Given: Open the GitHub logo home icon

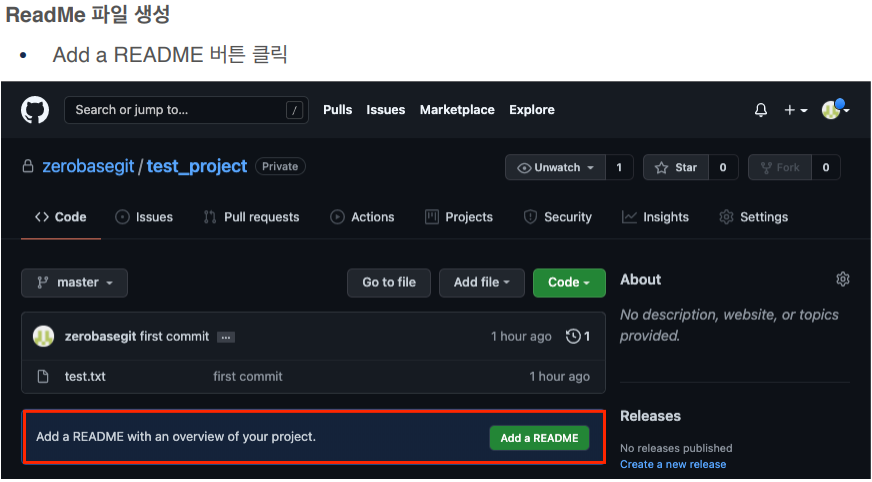Looking at the screenshot, I should pyautogui.click(x=35, y=110).
